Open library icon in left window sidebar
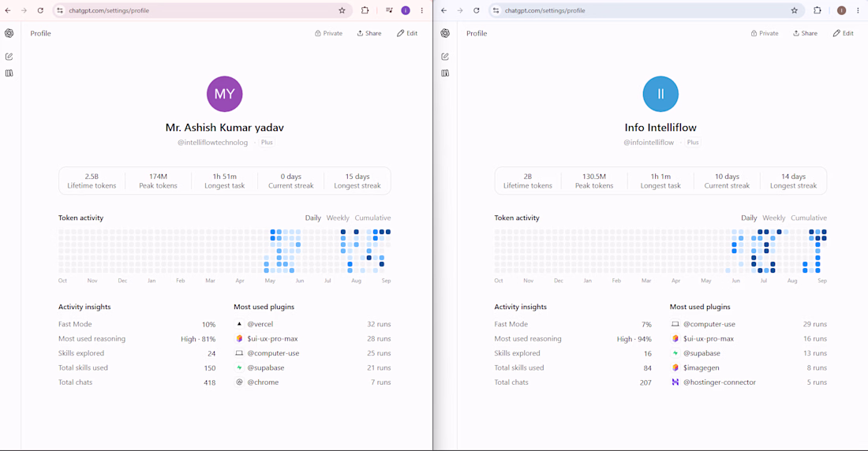Image resolution: width=868 pixels, height=451 pixels. pyautogui.click(x=9, y=73)
